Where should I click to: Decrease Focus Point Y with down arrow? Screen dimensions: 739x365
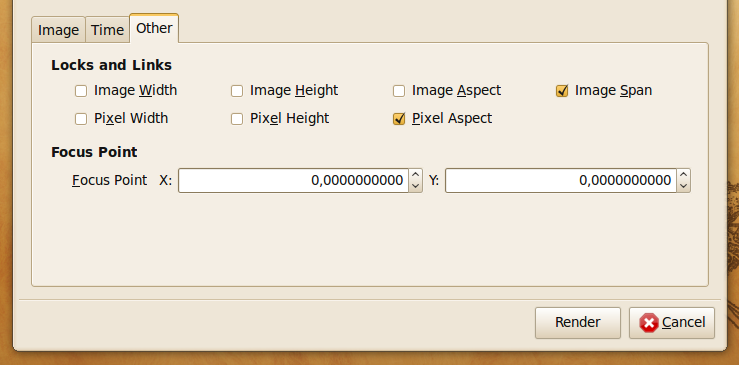(x=683, y=186)
